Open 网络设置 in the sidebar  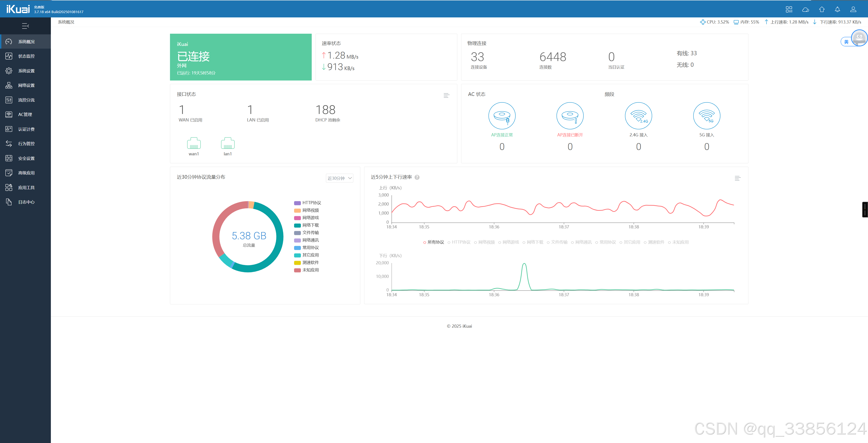[26, 86]
